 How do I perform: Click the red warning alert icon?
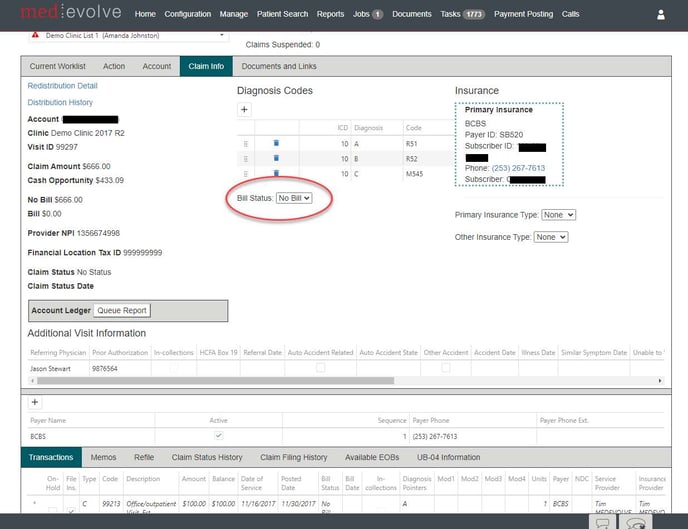coord(35,35)
